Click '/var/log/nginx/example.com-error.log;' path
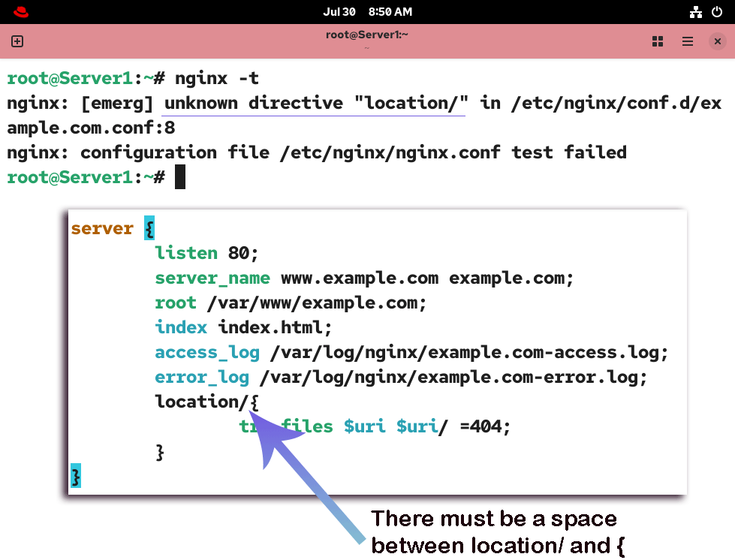The width and height of the screenshot is (735, 560). tap(453, 378)
